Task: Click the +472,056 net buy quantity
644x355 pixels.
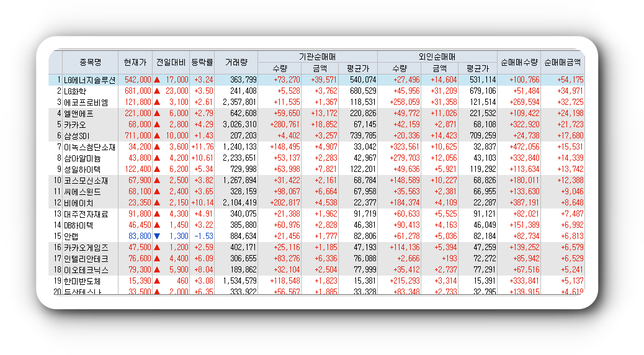Action: (524, 146)
